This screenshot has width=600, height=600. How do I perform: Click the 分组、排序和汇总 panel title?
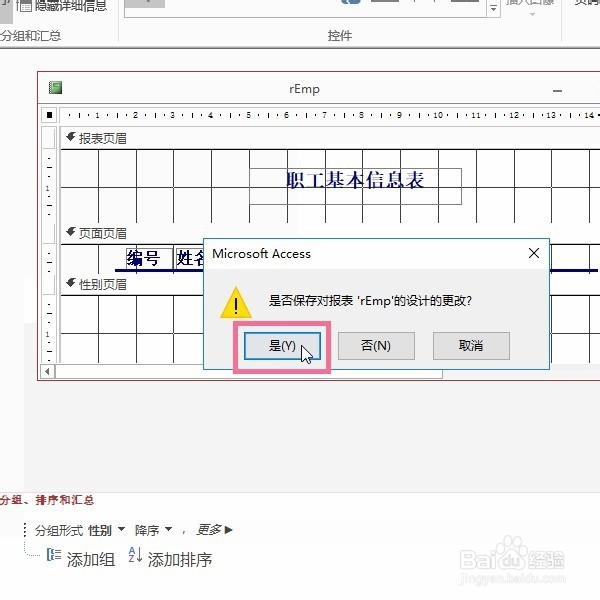[x=47, y=500]
